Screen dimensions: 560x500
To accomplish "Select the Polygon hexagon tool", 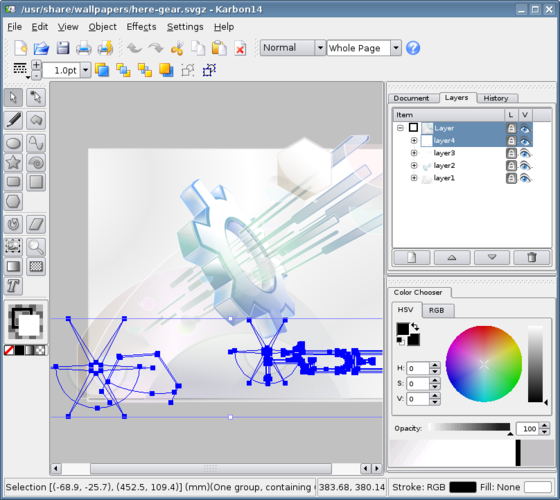I will [14, 201].
